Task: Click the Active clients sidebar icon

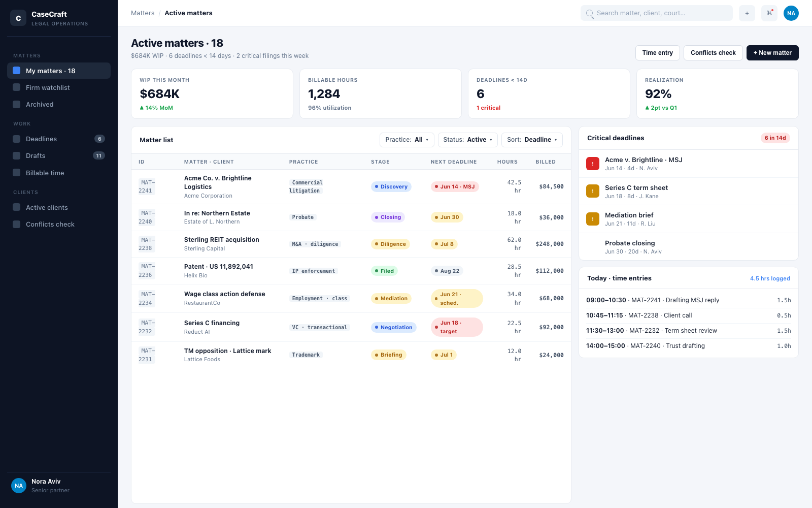Action: click(17, 207)
